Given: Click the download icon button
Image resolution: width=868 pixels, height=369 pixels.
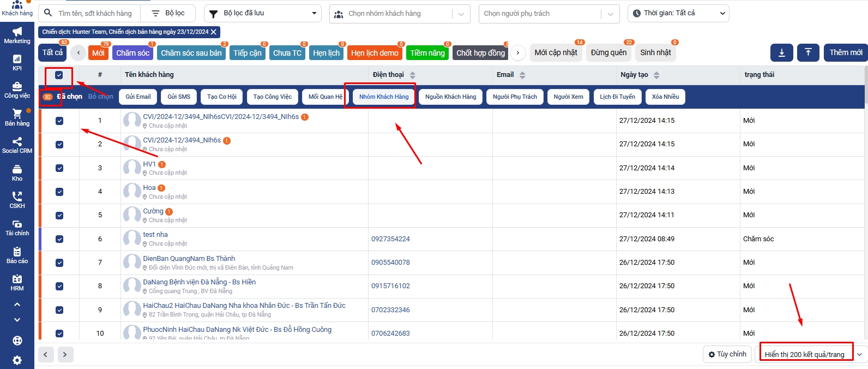Looking at the screenshot, I should [781, 52].
